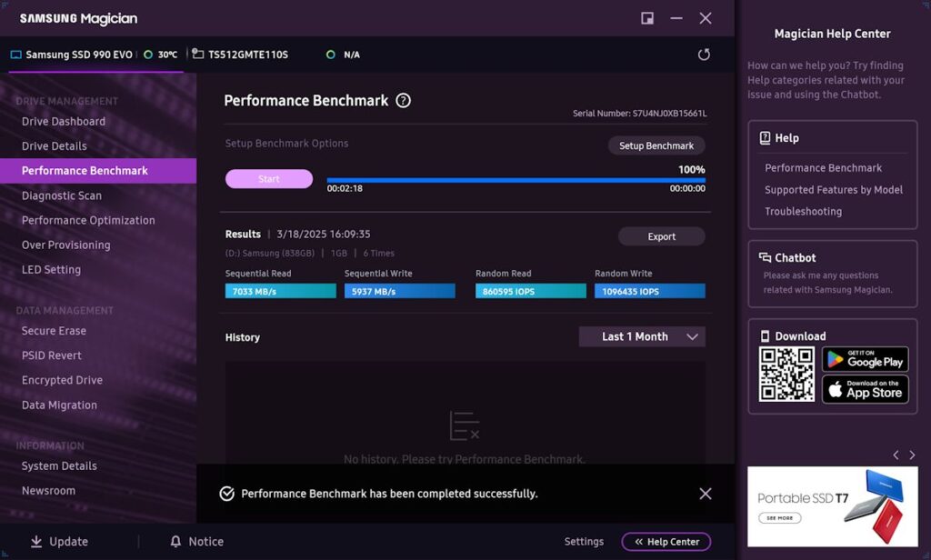931x560 pixels.
Task: Open the Setup Benchmark options
Action: (x=656, y=145)
